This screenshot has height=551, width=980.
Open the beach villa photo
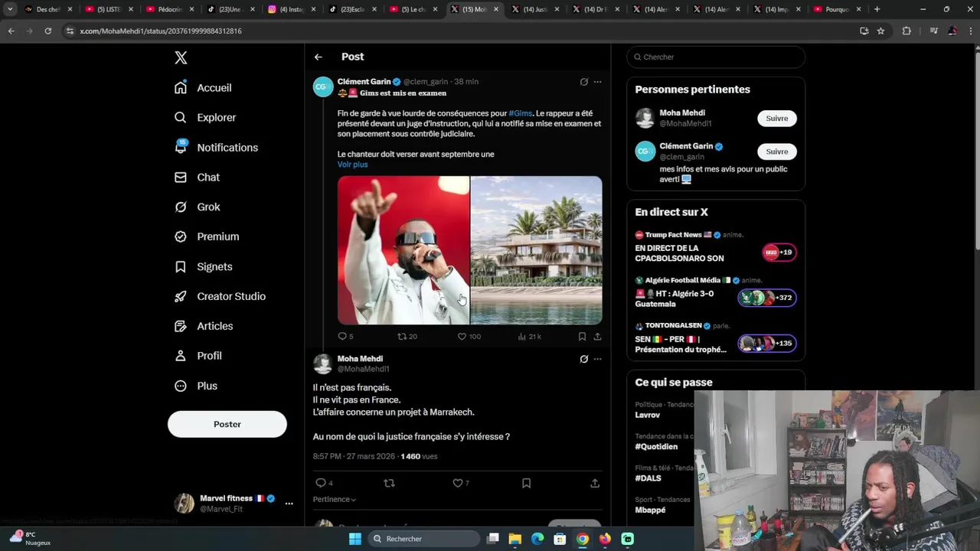537,250
